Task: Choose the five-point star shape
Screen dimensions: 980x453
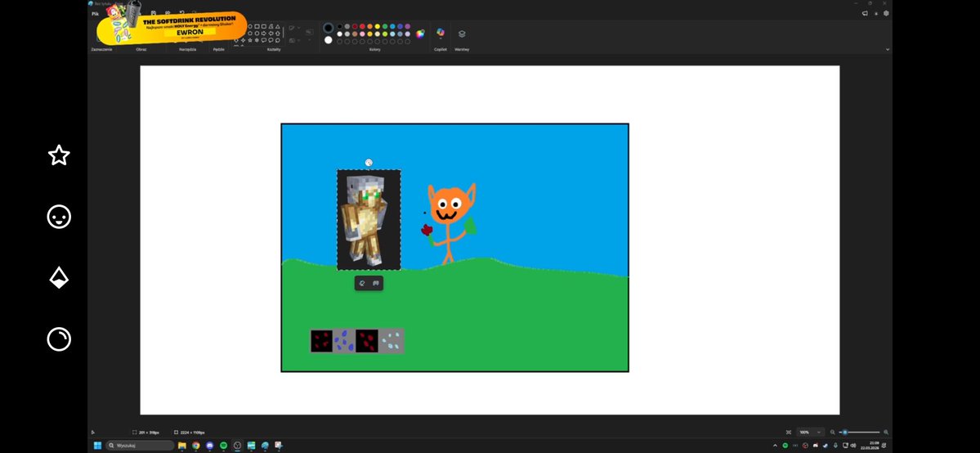Action: pyautogui.click(x=250, y=40)
